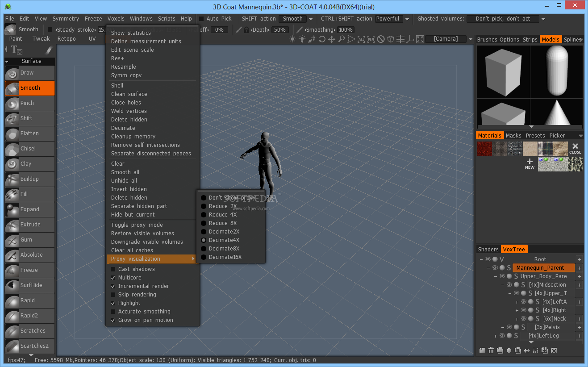Adjust the Smoothing 100% value slider

[346, 30]
